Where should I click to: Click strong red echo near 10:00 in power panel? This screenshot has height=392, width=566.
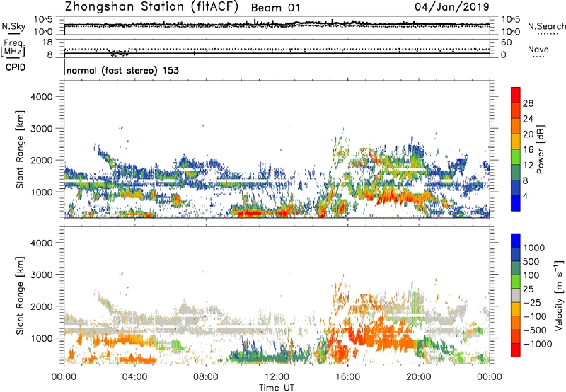tap(249, 213)
